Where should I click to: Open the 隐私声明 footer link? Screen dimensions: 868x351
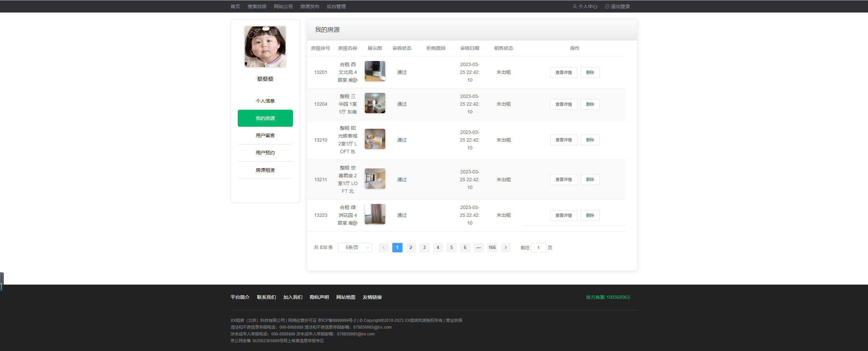tap(319, 297)
